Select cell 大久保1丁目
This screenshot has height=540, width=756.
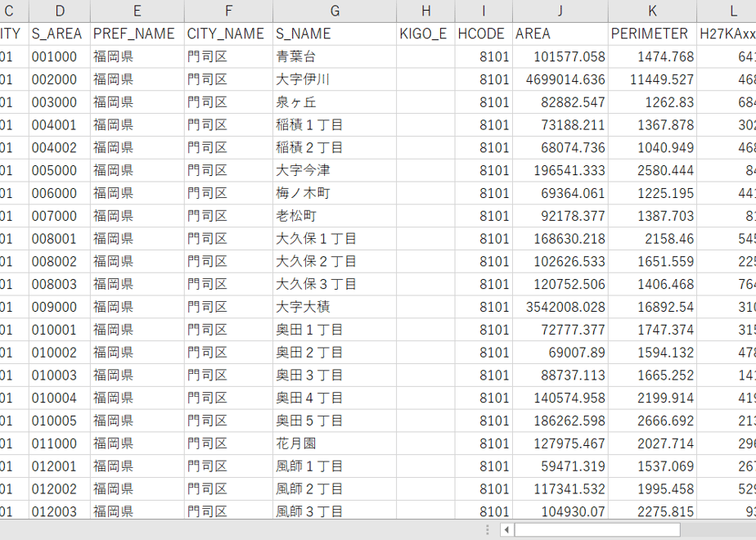(x=335, y=239)
